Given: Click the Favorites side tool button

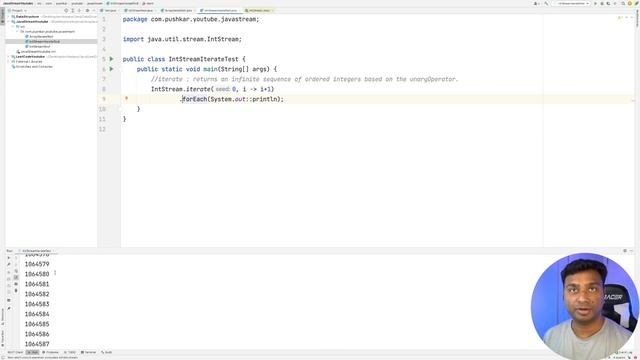Looking at the screenshot, I should click(2, 339).
